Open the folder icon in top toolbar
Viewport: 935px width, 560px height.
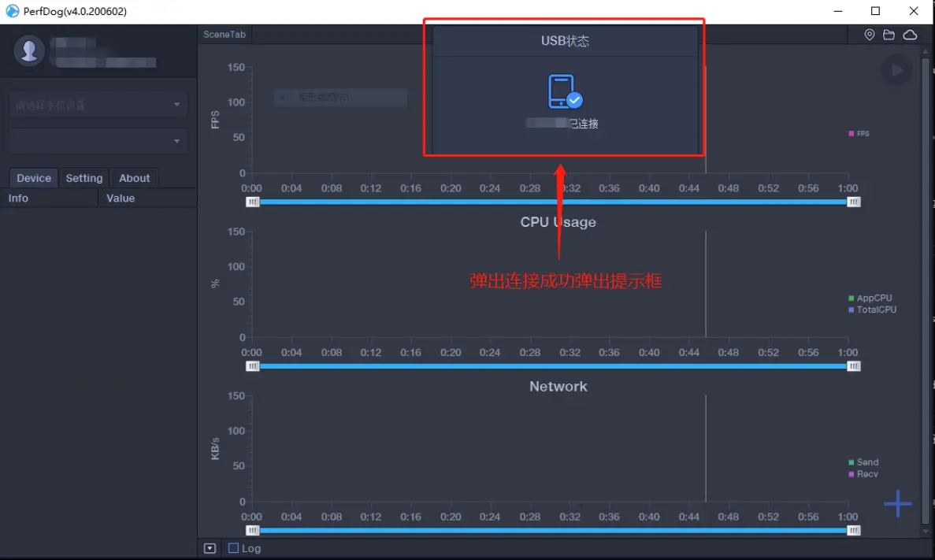[x=889, y=35]
